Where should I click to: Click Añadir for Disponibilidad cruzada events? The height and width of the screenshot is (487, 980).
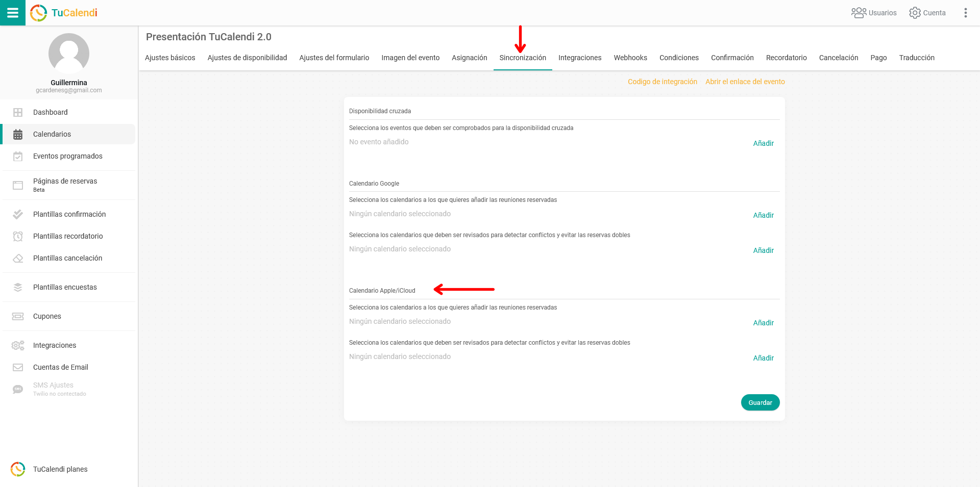(x=764, y=143)
